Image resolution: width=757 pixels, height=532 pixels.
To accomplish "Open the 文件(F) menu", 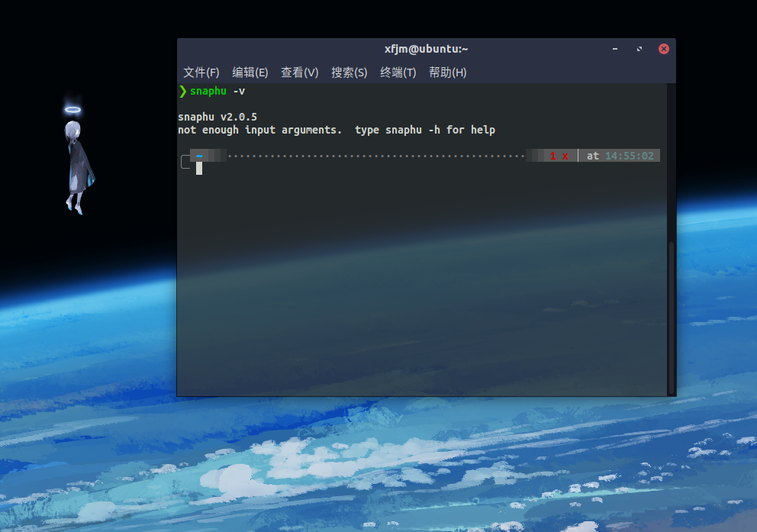I will coord(201,73).
